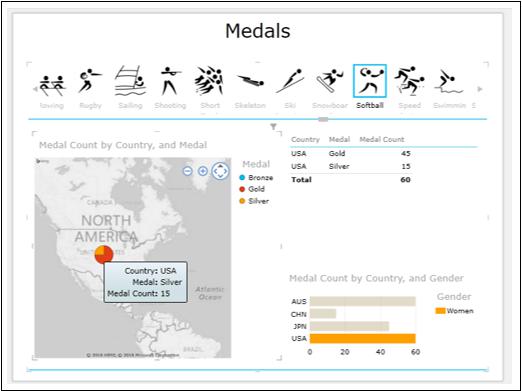
Task: Click the medal count value 15 in table
Action: pos(406,166)
